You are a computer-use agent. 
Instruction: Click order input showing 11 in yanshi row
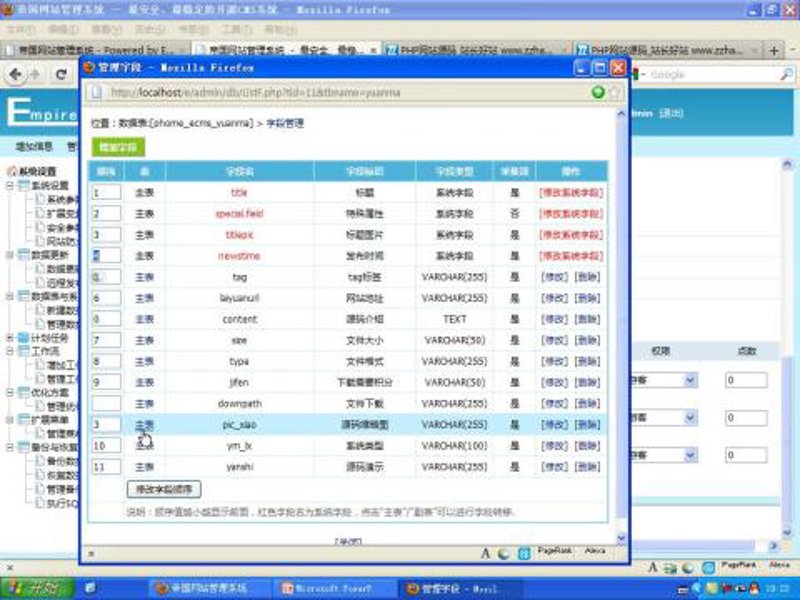pos(106,467)
